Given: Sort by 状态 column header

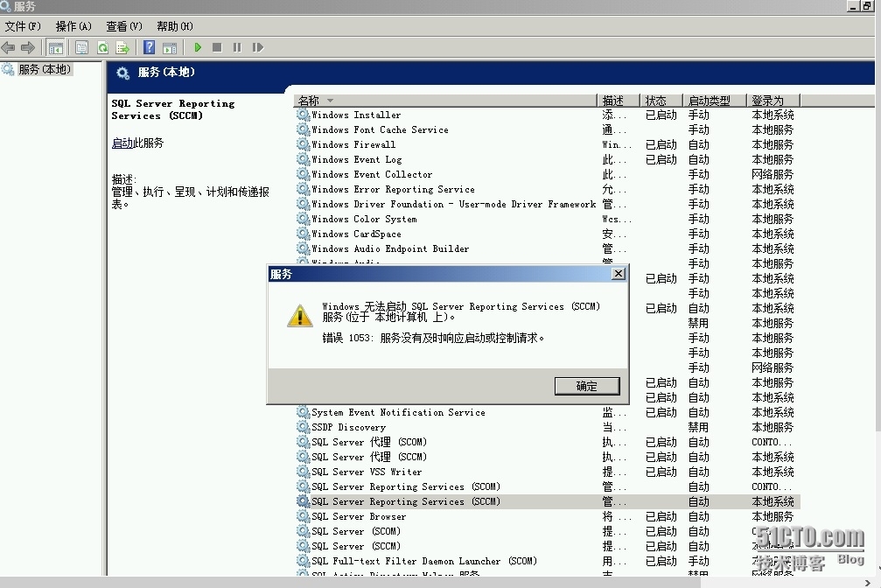Looking at the screenshot, I should coord(661,101).
